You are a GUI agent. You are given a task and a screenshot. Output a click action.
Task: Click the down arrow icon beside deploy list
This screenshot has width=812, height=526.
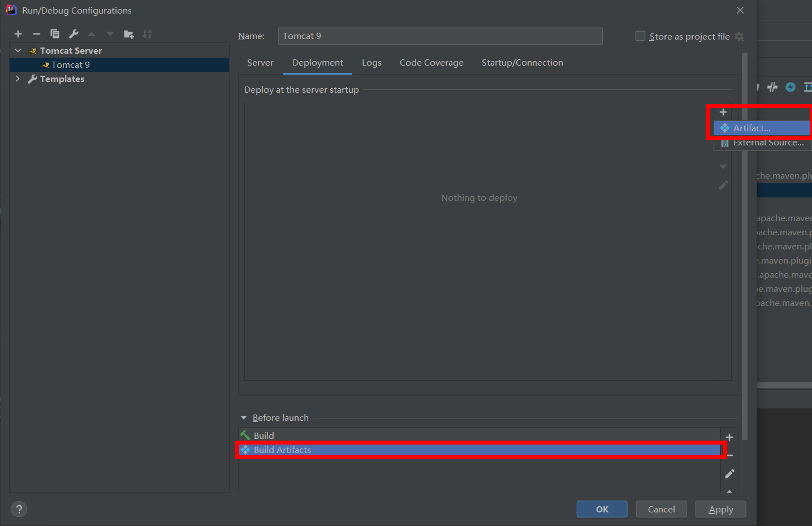coord(723,167)
